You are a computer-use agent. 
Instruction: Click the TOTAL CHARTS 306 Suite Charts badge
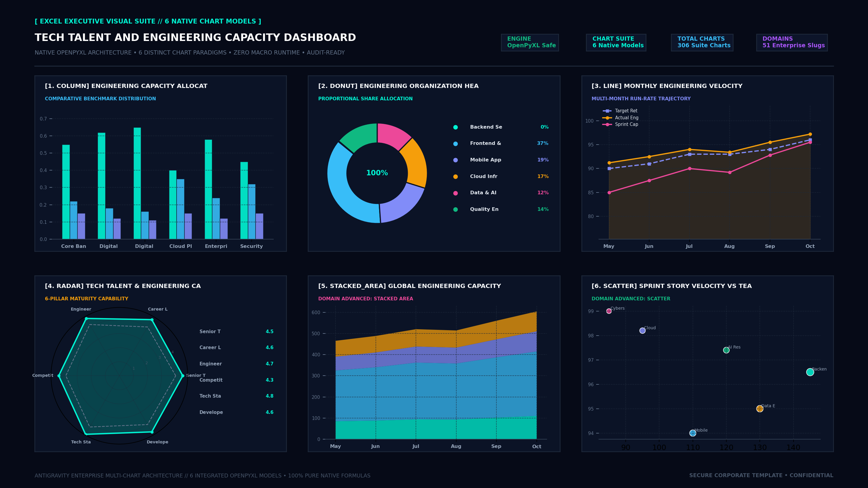702,42
